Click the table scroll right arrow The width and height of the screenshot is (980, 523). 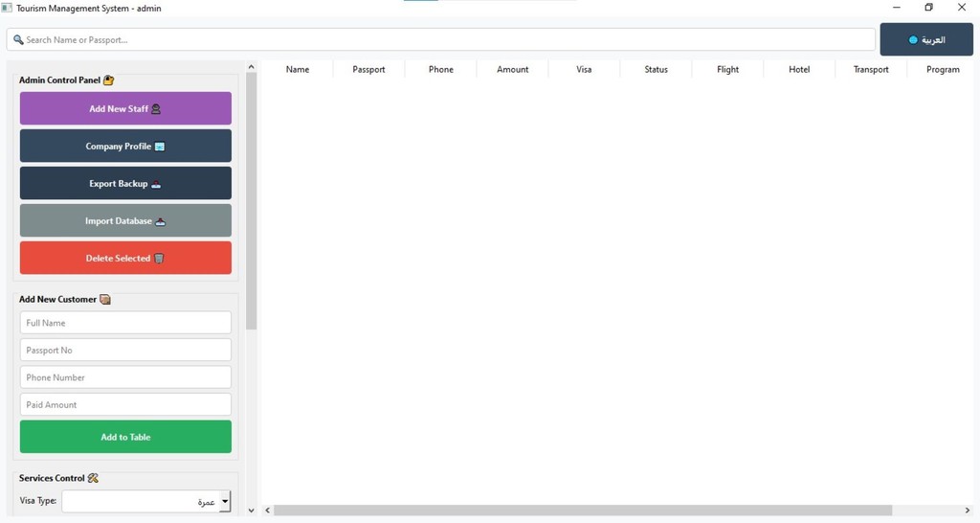(968, 511)
